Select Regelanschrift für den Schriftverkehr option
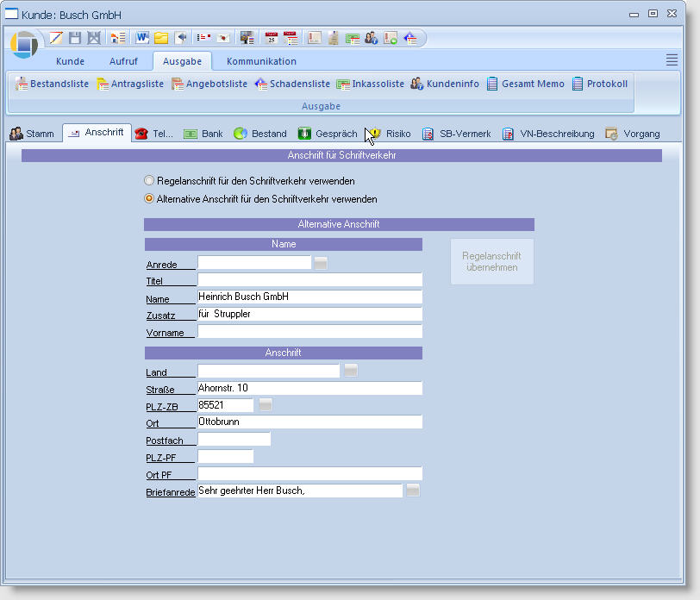 coord(149,181)
